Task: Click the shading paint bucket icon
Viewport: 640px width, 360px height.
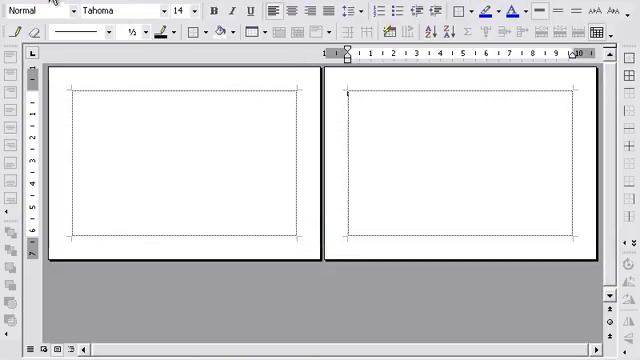Action: (220, 32)
